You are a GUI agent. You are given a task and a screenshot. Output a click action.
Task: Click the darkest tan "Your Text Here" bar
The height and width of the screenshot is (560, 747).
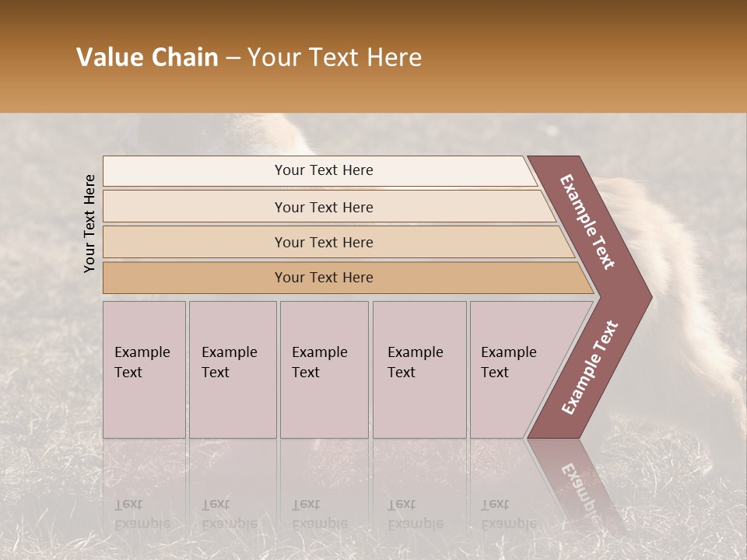point(323,278)
